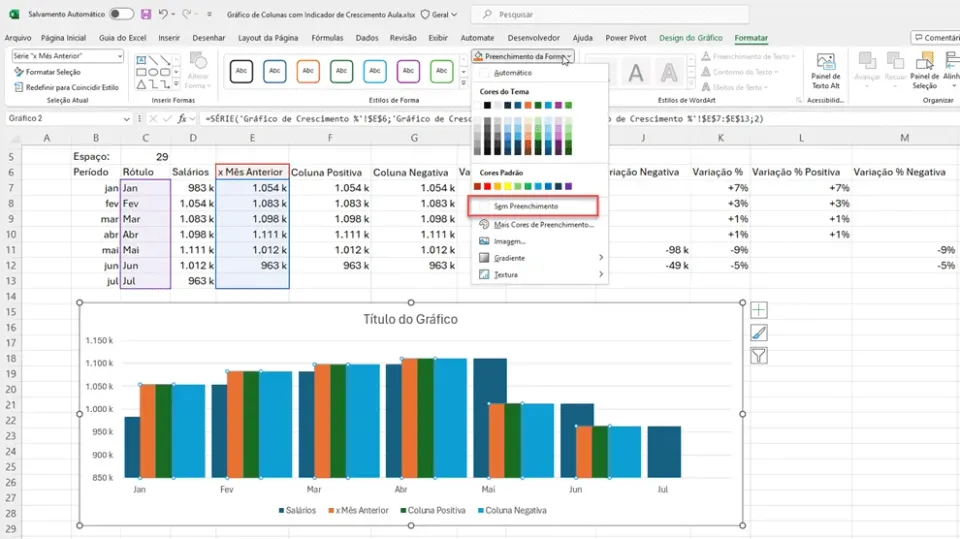The image size is (960, 539).
Task: Click the Save icon in the title bar
Action: pos(146,14)
